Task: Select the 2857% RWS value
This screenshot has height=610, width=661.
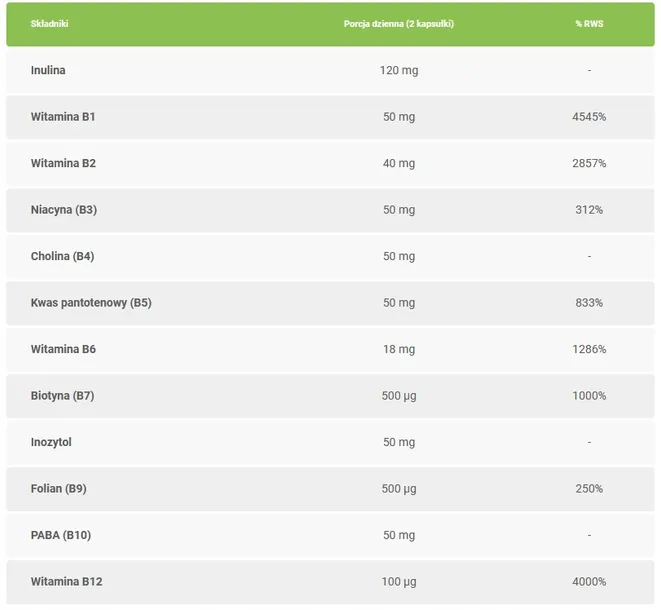Action: point(589,163)
